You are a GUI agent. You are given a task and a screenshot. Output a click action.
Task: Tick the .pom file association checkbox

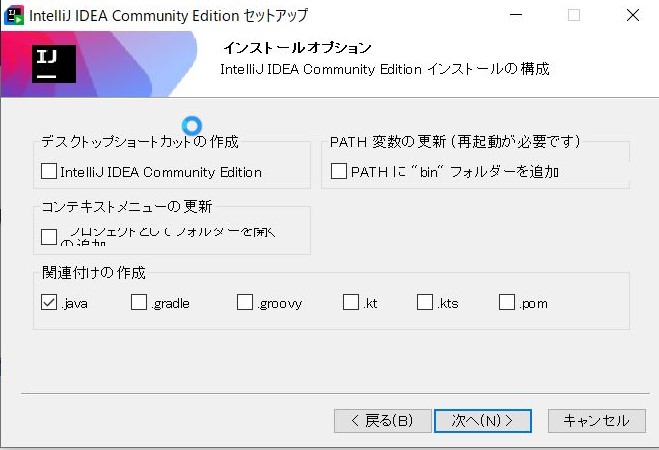point(507,302)
